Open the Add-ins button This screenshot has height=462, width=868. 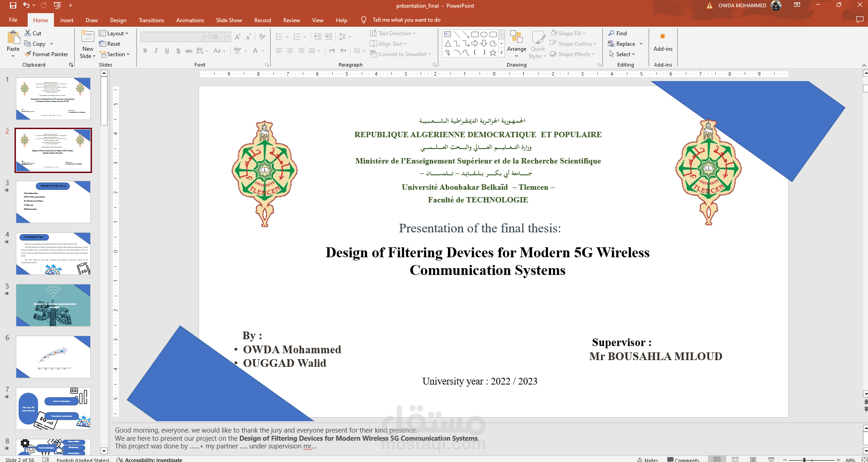[x=663, y=42]
